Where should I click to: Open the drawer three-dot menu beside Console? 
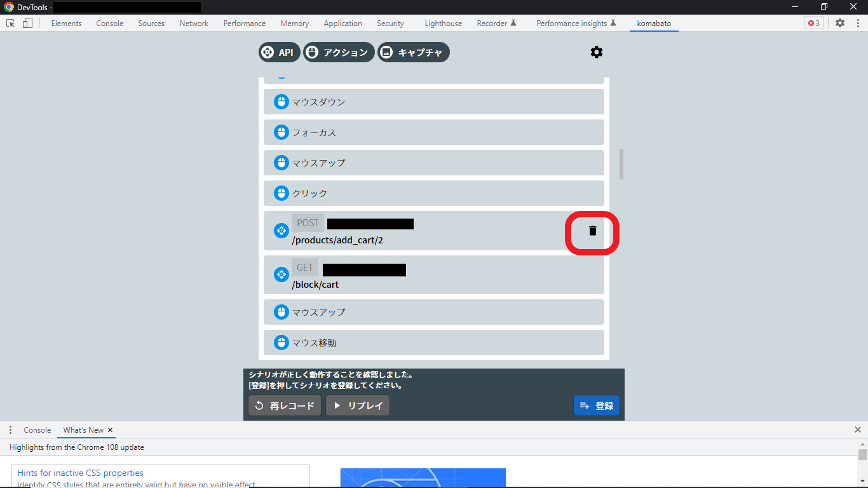(x=10, y=430)
